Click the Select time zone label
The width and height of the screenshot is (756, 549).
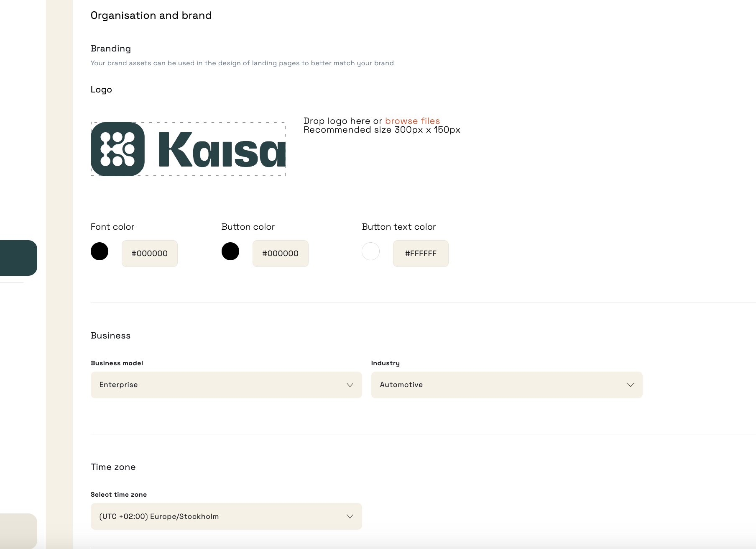pyautogui.click(x=119, y=495)
